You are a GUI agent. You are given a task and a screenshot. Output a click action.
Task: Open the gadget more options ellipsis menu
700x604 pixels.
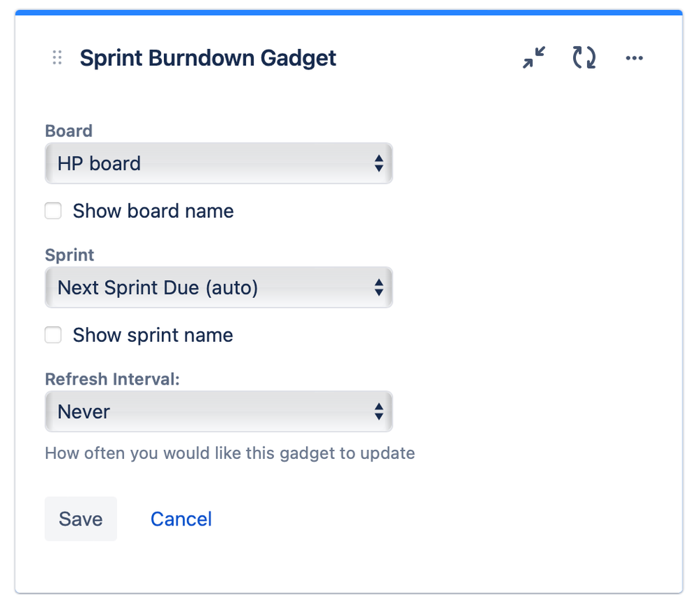[634, 58]
